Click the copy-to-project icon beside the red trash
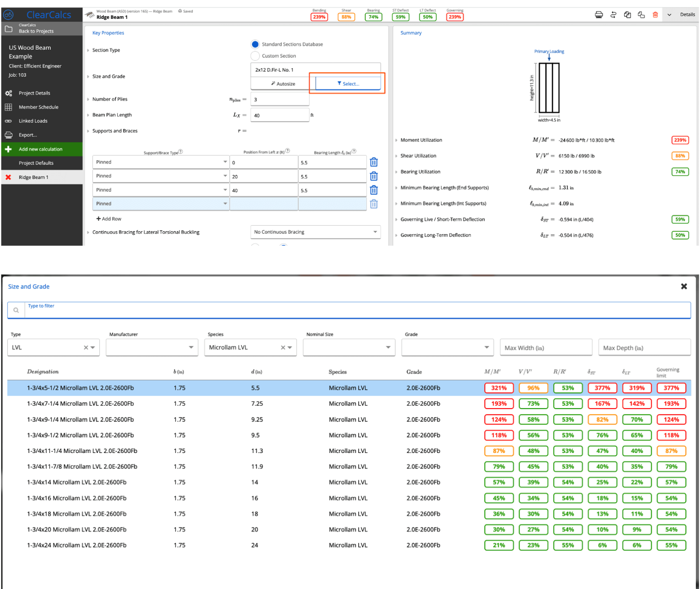 coord(641,15)
